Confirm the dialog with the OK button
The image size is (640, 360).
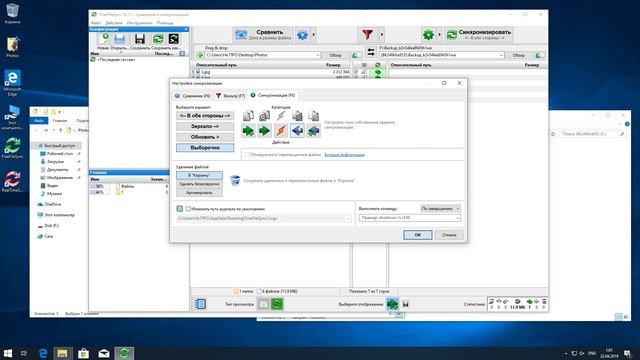(418, 235)
